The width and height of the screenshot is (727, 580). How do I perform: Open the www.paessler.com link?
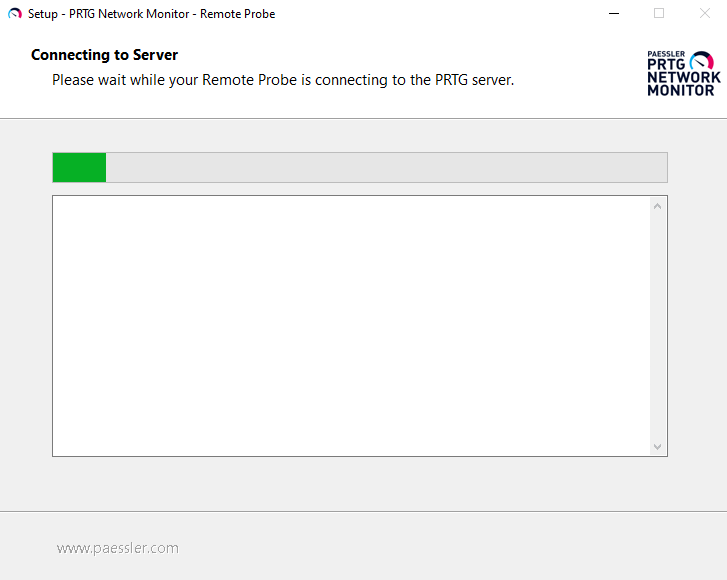pos(118,548)
